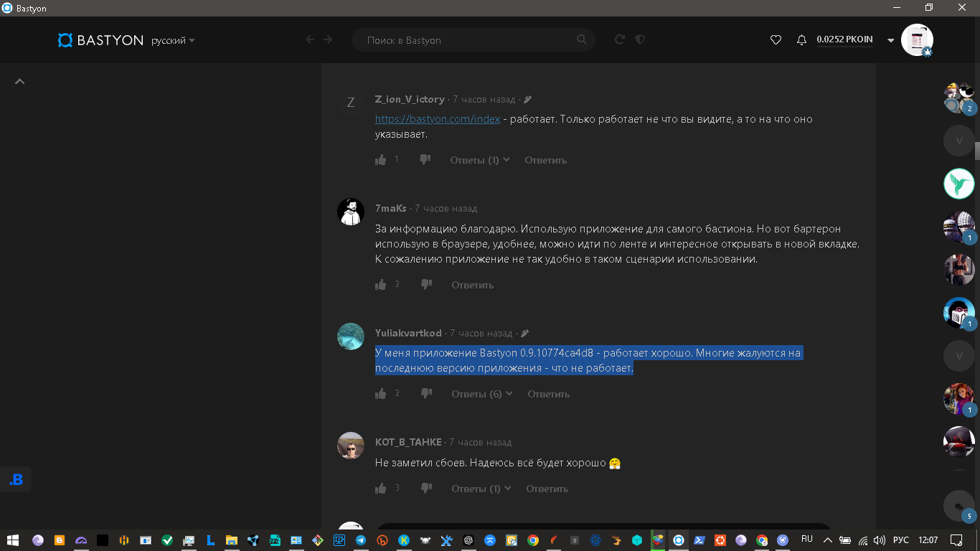Open the Windows action center
This screenshot has width=980, height=551.
point(956,540)
